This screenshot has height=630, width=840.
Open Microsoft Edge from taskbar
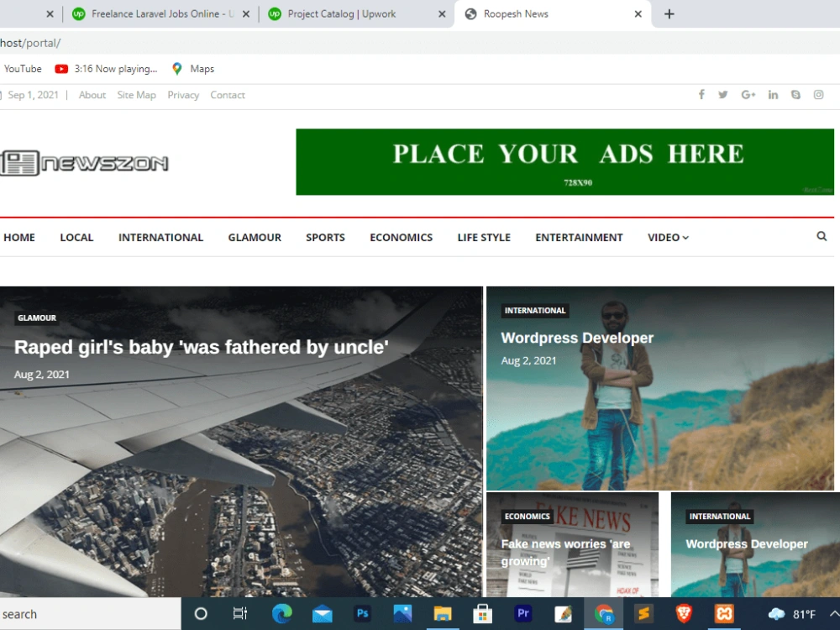pyautogui.click(x=281, y=613)
